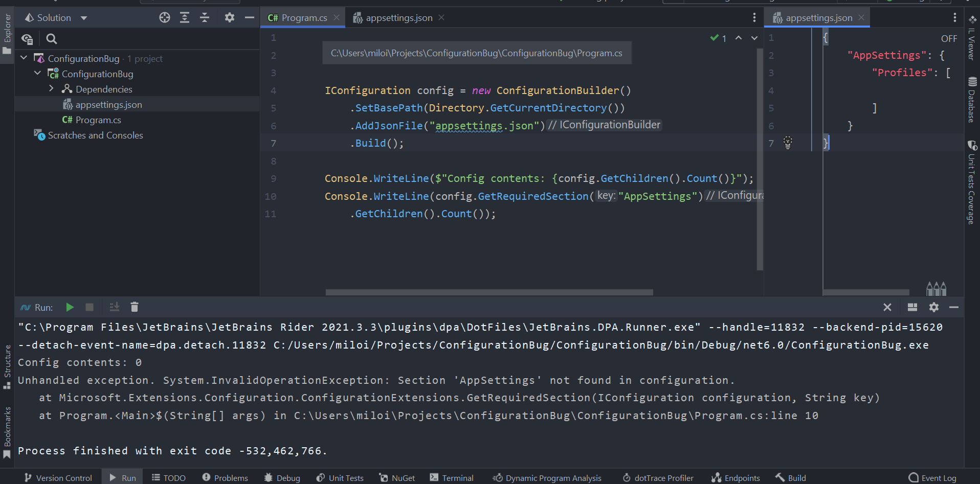Collapse the ConfigurationBug project node

pos(37,73)
